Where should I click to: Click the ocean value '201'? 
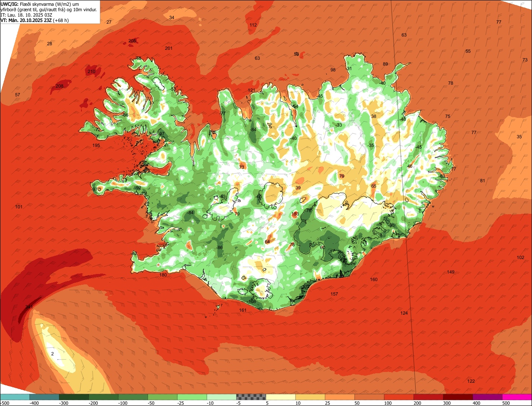tap(169, 48)
